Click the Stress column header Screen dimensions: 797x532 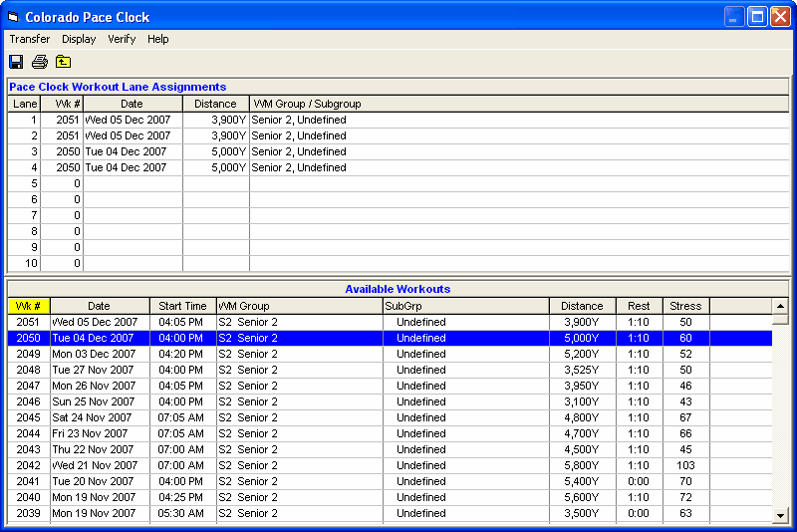pyautogui.click(x=685, y=306)
